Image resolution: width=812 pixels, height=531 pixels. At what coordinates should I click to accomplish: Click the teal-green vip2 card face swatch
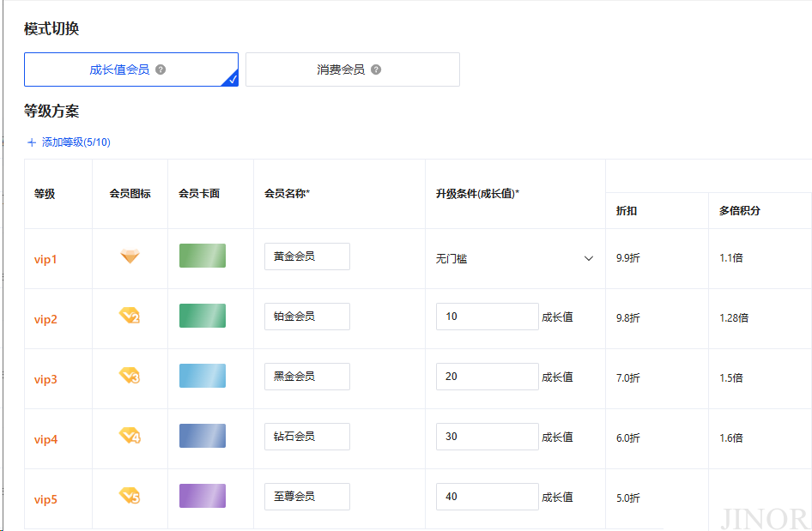[203, 316]
